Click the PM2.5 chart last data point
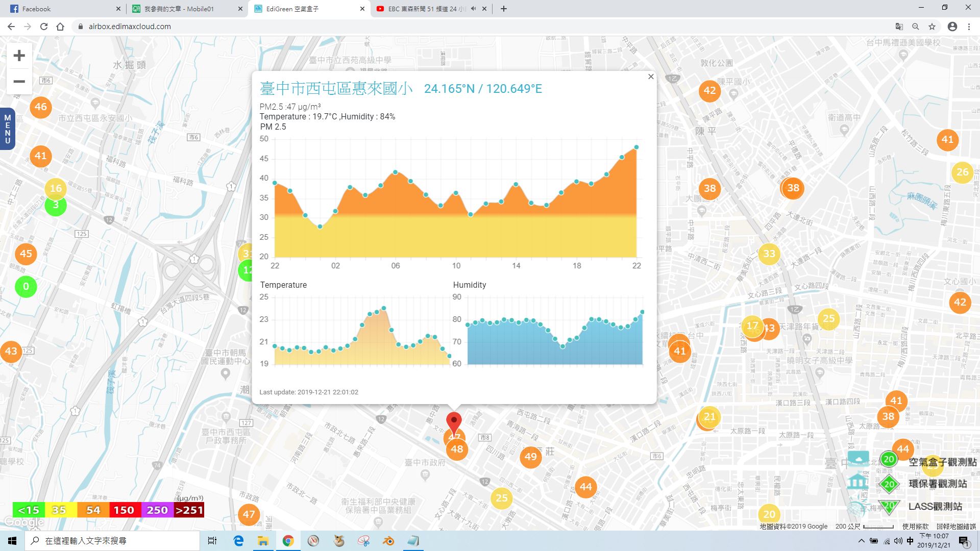This screenshot has width=980, height=551. point(636,147)
